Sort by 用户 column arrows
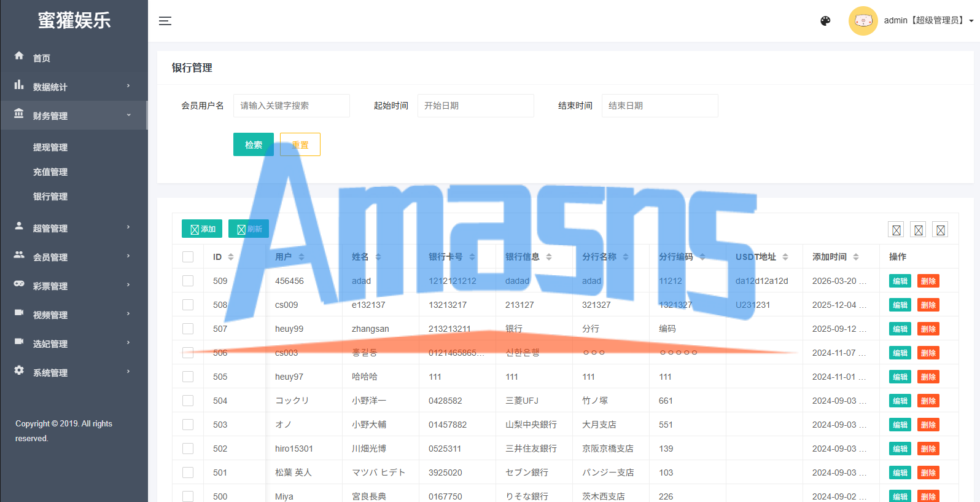 (x=301, y=257)
